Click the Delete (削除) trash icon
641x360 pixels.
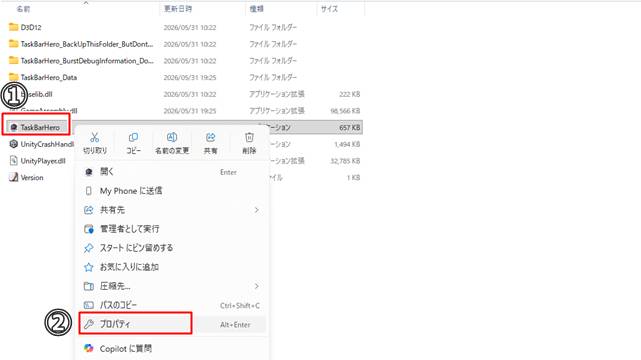[x=249, y=138]
